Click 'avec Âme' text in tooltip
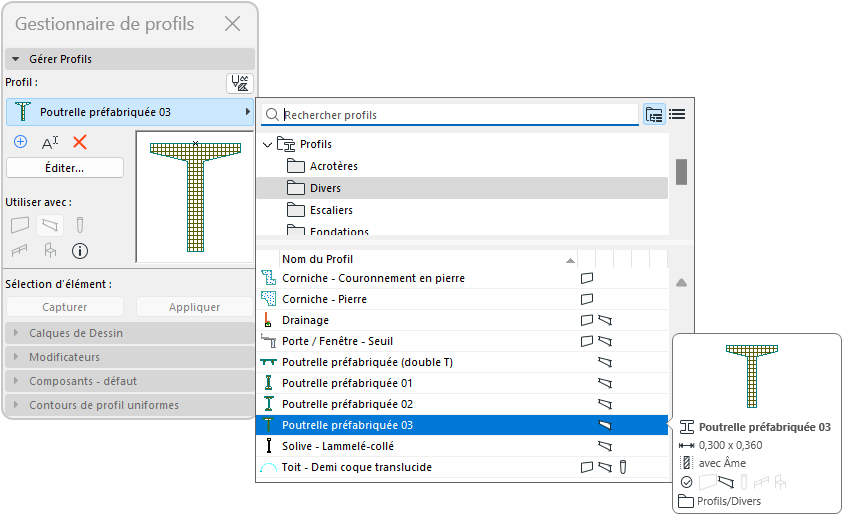Screen dimensions: 843x515 (722, 463)
